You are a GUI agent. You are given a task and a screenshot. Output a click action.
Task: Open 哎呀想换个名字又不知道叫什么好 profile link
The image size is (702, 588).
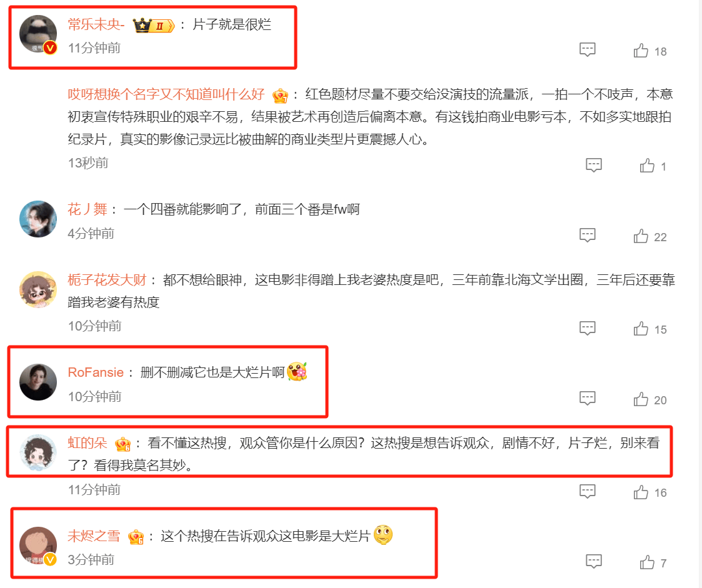coord(166,94)
